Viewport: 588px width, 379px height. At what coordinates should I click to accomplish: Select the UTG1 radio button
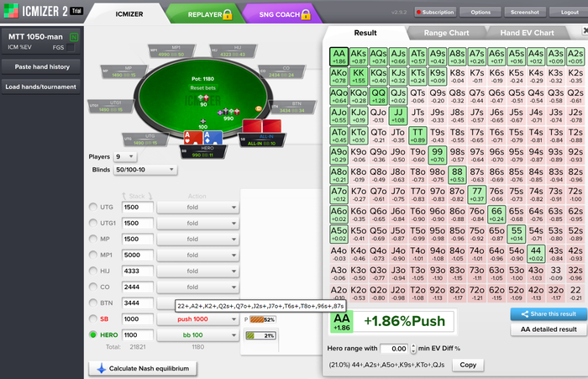pyautogui.click(x=93, y=223)
